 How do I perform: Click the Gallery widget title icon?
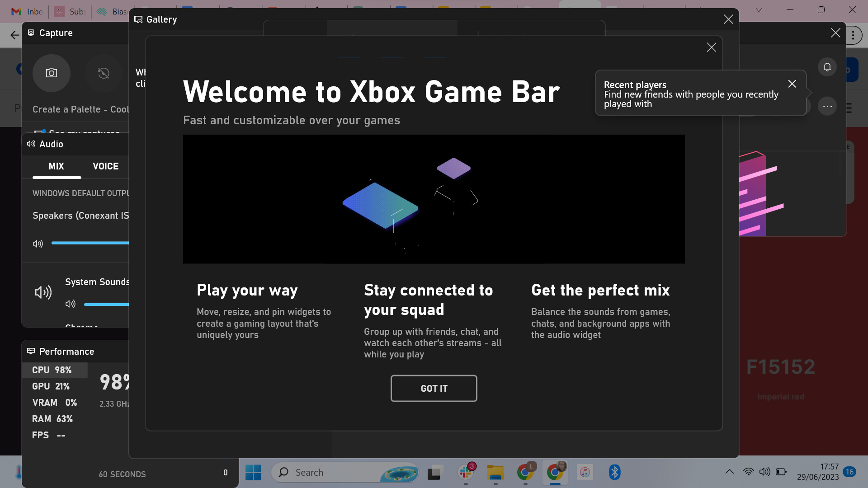pyautogui.click(x=138, y=19)
